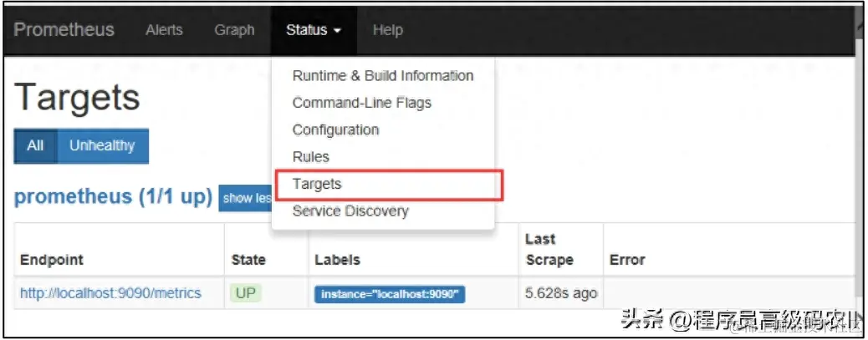868x340 pixels.
Task: Open http://localhost:9090/metrics endpoint link
Action: tap(110, 293)
